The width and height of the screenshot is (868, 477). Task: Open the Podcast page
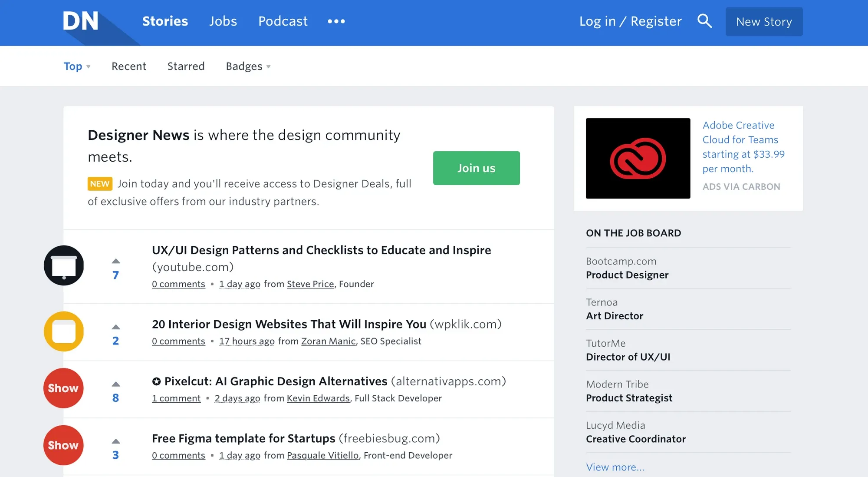(x=283, y=21)
